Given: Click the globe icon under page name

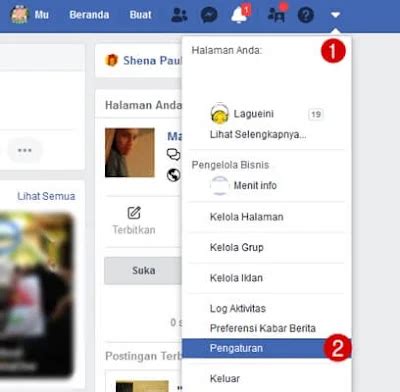Looking at the screenshot, I should pos(174,174).
